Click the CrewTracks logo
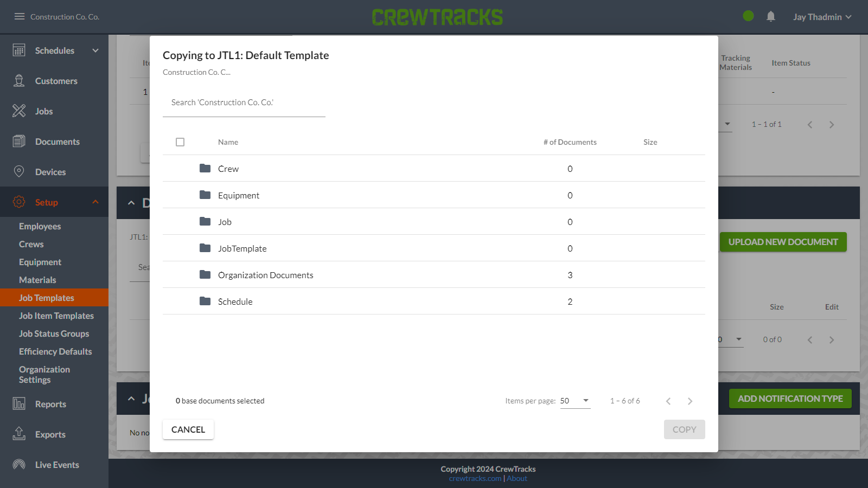Viewport: 868px width, 488px height. point(437,17)
